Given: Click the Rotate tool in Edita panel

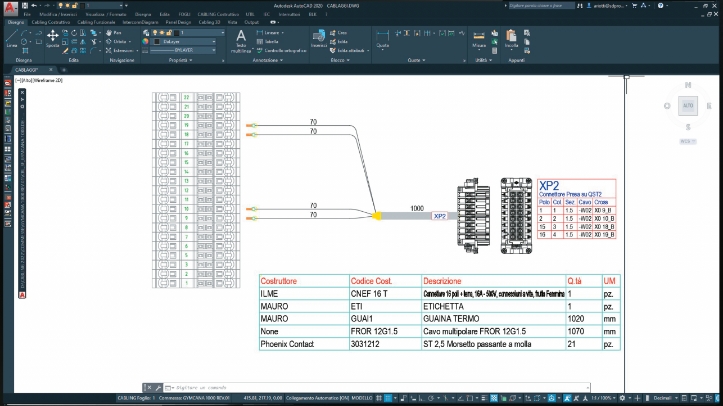Looking at the screenshot, I should [x=74, y=33].
